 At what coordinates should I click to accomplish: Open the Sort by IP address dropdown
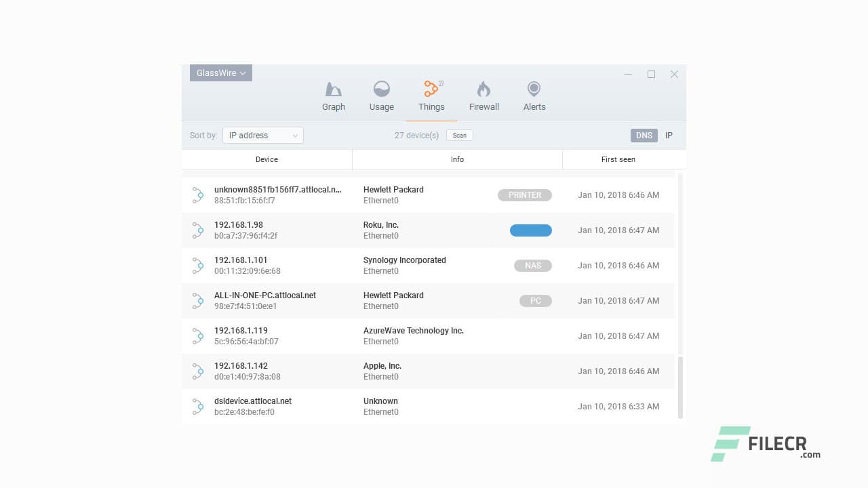pos(262,135)
